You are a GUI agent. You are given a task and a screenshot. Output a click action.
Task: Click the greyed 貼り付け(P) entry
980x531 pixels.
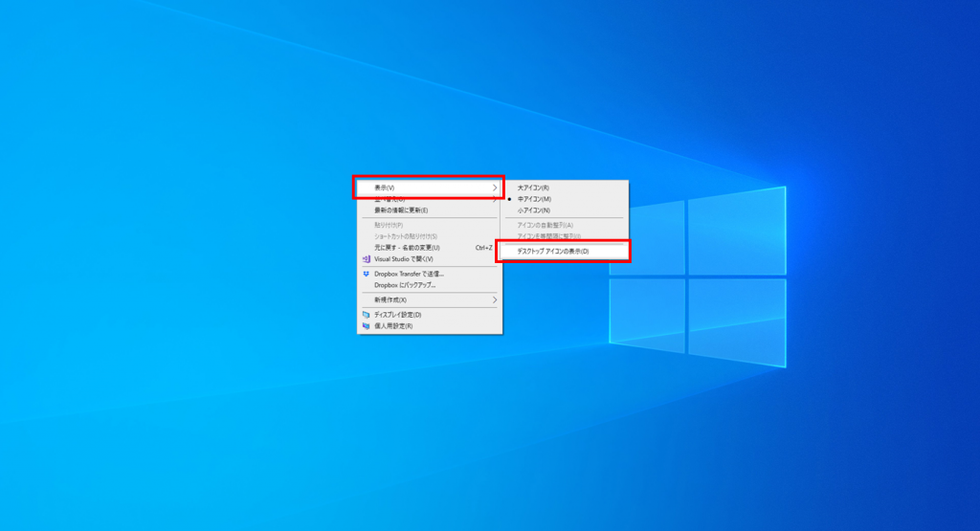click(x=430, y=225)
